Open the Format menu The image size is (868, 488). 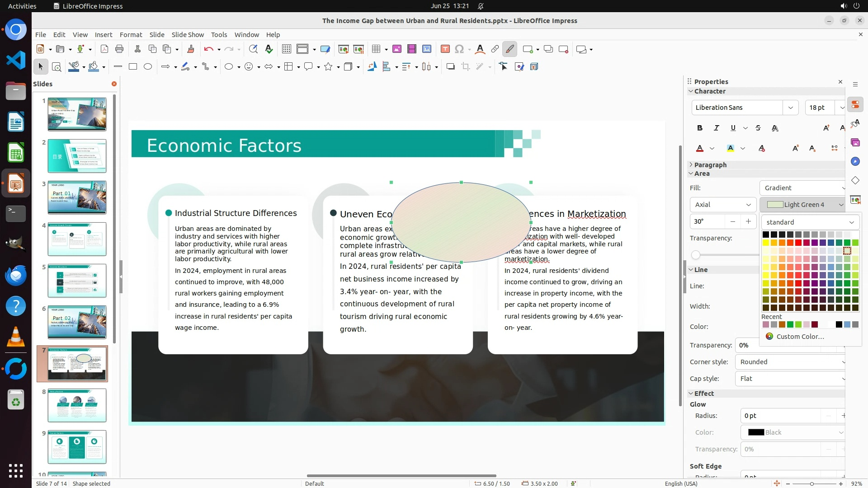coord(131,35)
